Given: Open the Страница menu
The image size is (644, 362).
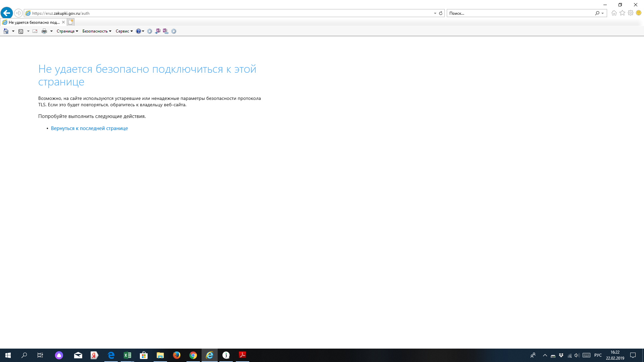Looking at the screenshot, I should (x=67, y=31).
